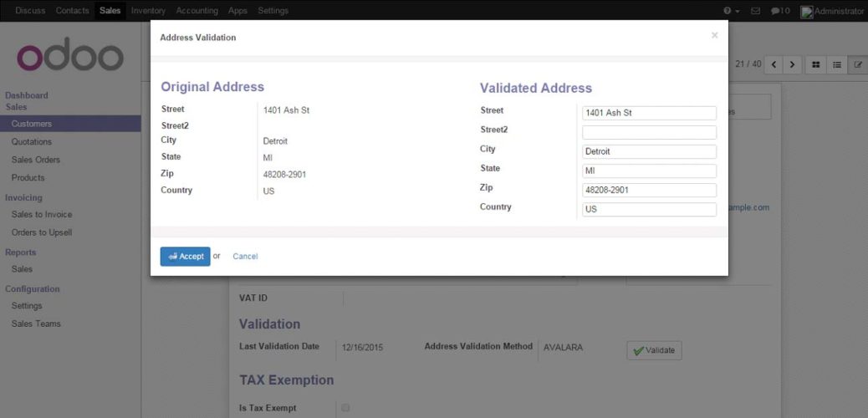The width and height of the screenshot is (868, 418).
Task: Accept the validated address
Action: point(186,257)
